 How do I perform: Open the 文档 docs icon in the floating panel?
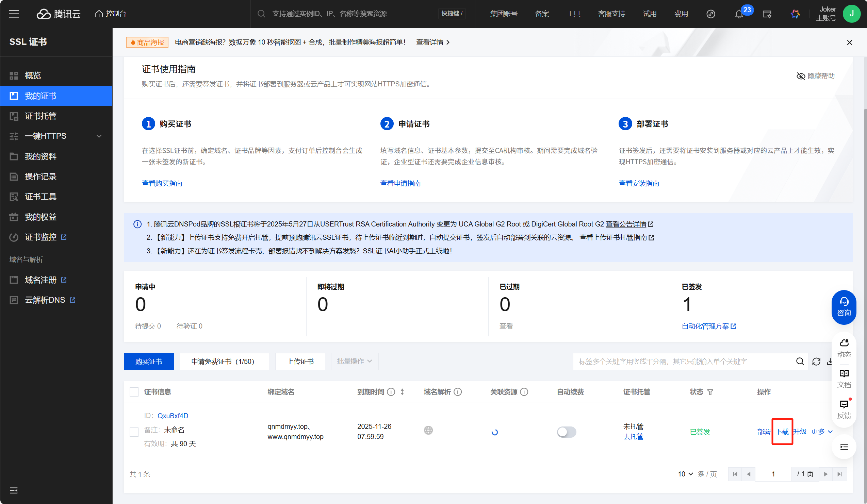[x=844, y=378]
